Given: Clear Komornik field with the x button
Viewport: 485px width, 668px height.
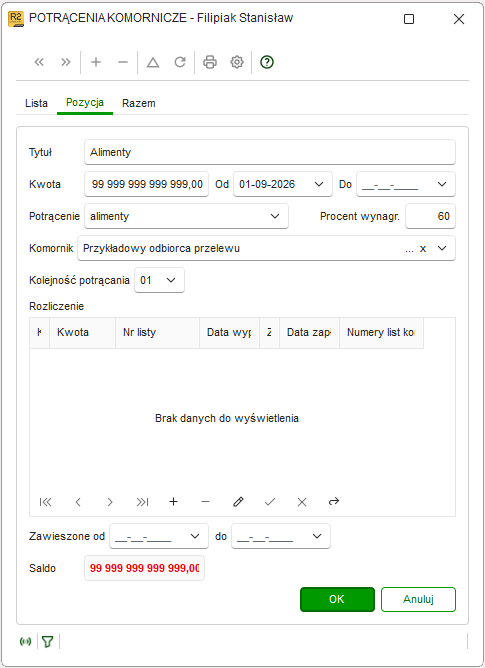Looking at the screenshot, I should (423, 248).
